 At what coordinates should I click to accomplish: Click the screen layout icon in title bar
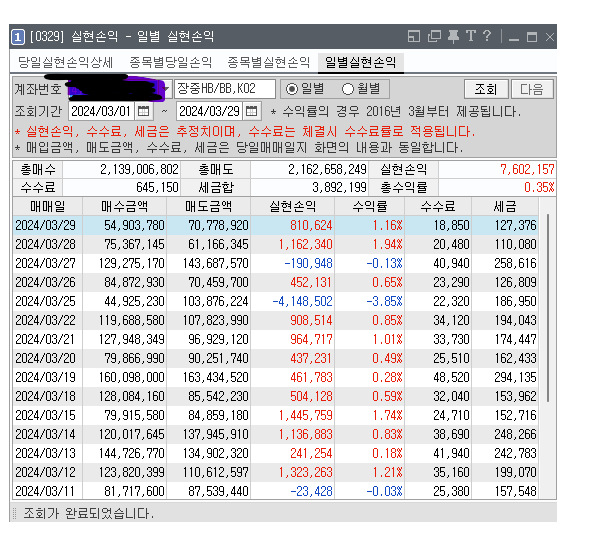pyautogui.click(x=414, y=36)
